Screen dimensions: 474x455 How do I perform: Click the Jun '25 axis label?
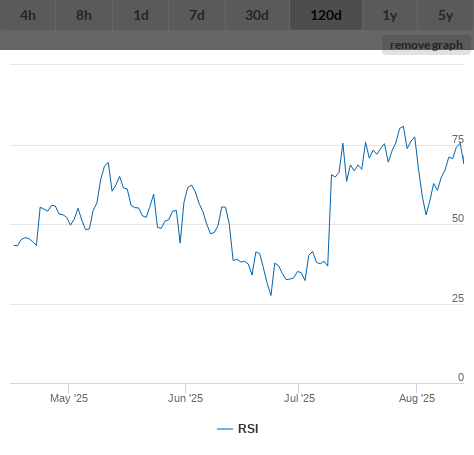point(185,398)
